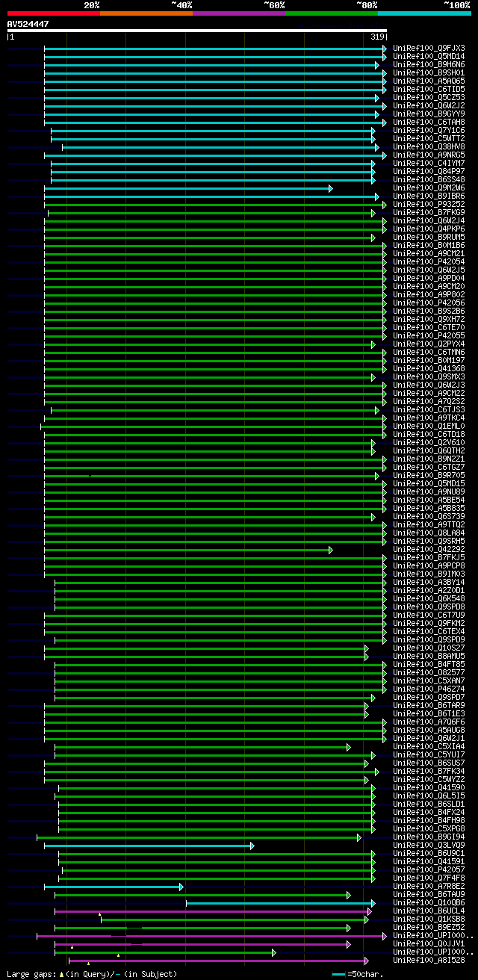Screen dimensions: 478x980
Task: Open hit UniRef100_B4FX24
Action: pos(429,812)
